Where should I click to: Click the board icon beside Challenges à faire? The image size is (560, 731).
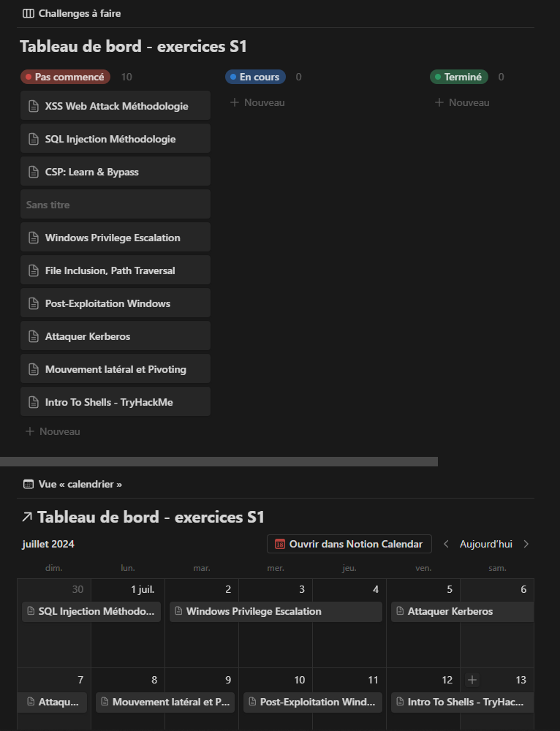[x=29, y=13]
